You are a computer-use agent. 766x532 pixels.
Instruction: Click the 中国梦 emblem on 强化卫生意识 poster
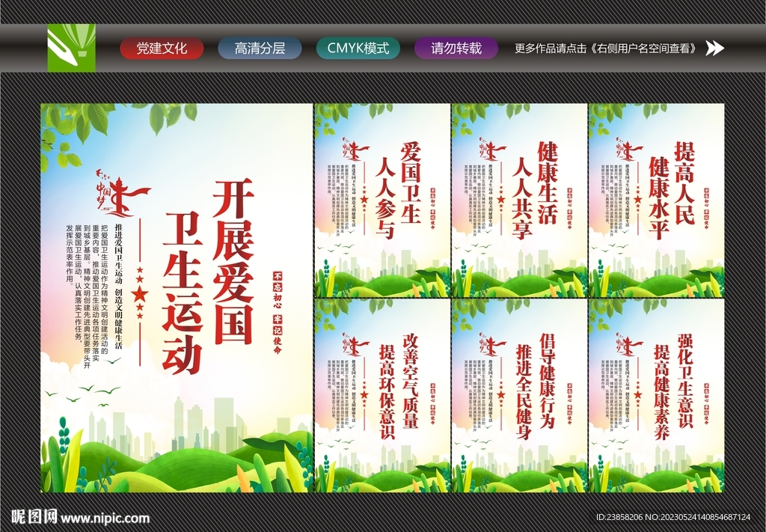pyautogui.click(x=630, y=344)
